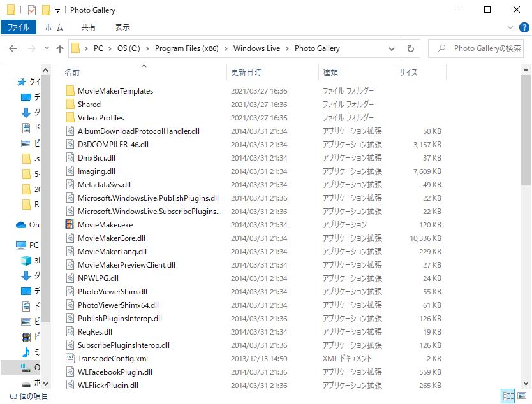This screenshot has width=532, height=404.
Task: Open the MovieMakerTemplates folder icon
Action: (x=70, y=91)
